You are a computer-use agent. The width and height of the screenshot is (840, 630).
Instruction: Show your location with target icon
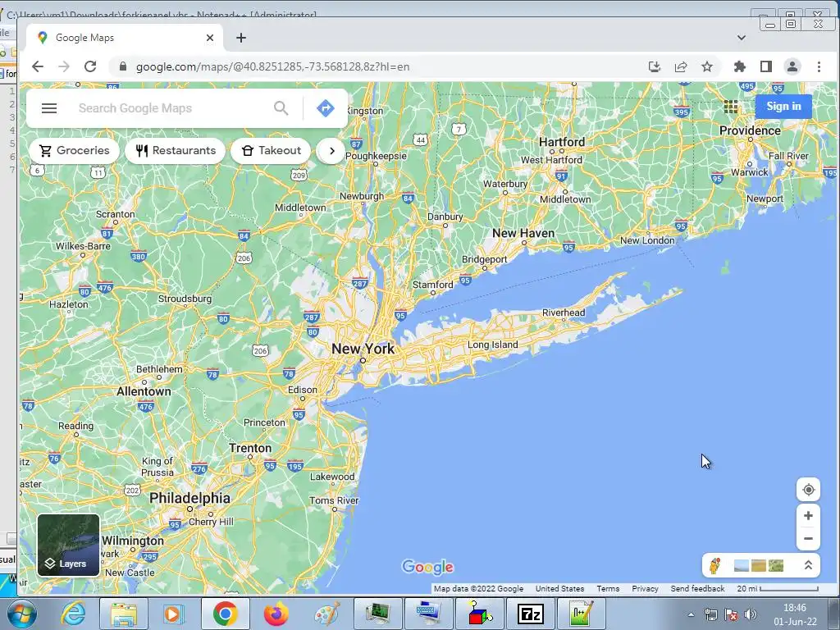pyautogui.click(x=808, y=490)
